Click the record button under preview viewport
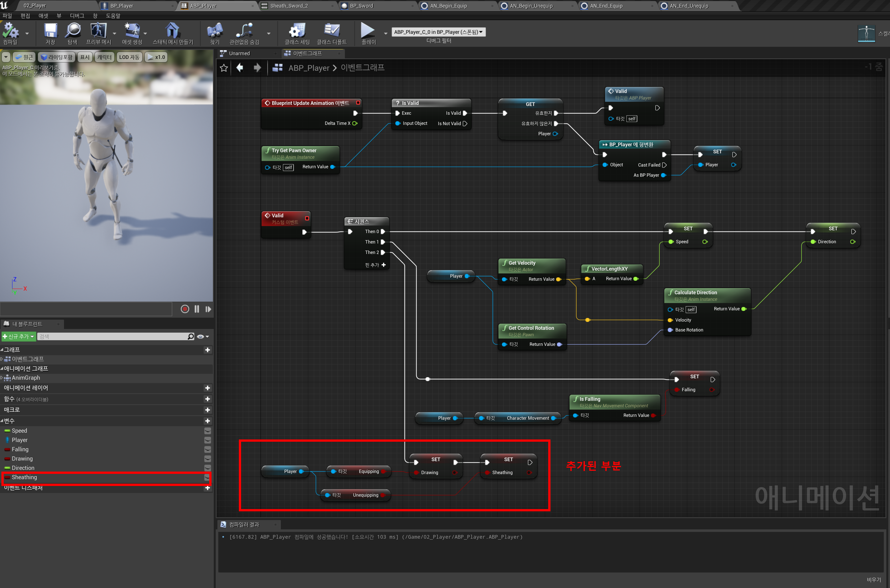 (185, 309)
